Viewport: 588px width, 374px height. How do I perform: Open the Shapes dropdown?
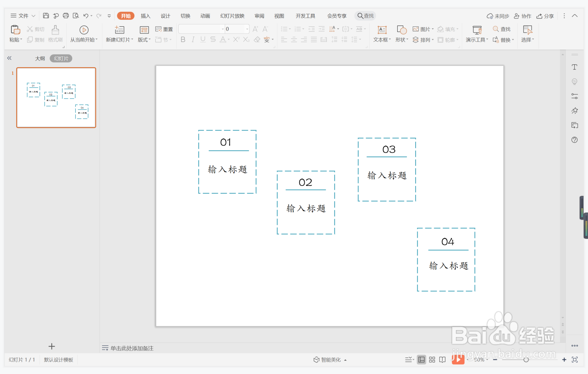click(402, 39)
